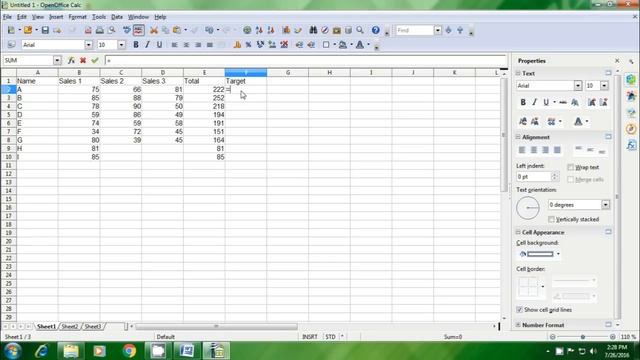Open Find & Replace binoculars icon

point(313,30)
